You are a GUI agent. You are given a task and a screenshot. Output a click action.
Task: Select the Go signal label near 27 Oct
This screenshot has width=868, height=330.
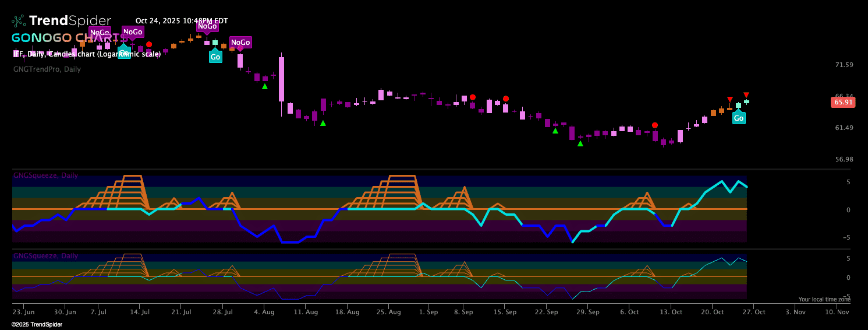(x=739, y=118)
